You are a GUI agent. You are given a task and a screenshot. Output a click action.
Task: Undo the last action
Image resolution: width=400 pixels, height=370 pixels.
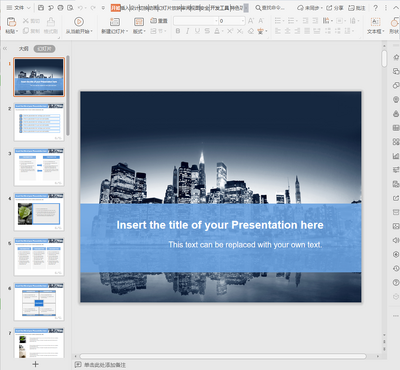point(80,7)
